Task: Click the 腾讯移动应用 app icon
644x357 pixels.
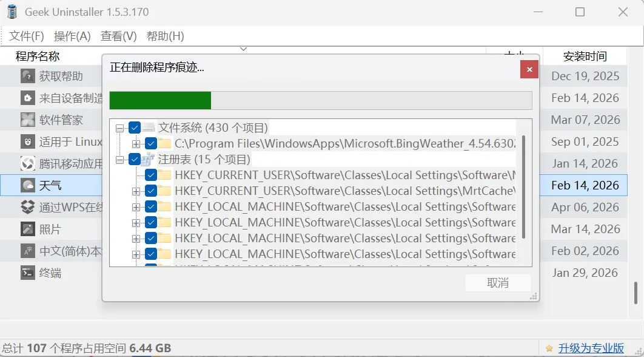Action: point(27,164)
